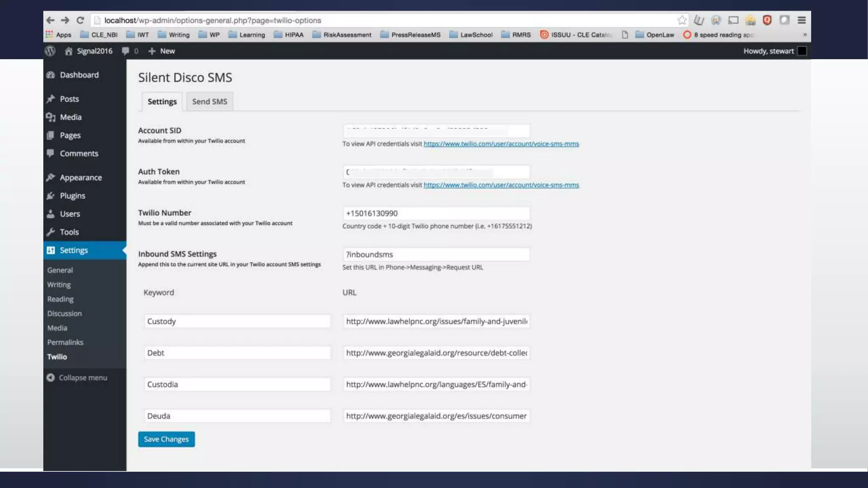The width and height of the screenshot is (868, 488).
Task: Click the Custody keyword field
Action: click(x=236, y=322)
